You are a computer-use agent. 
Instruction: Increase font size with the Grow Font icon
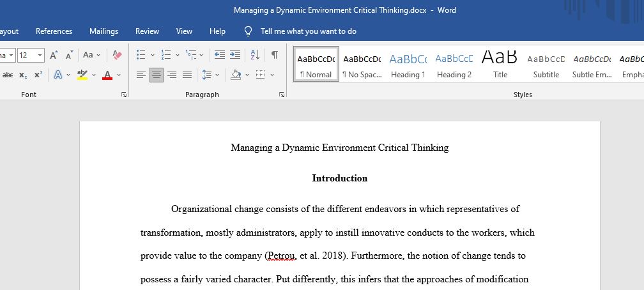[54, 55]
